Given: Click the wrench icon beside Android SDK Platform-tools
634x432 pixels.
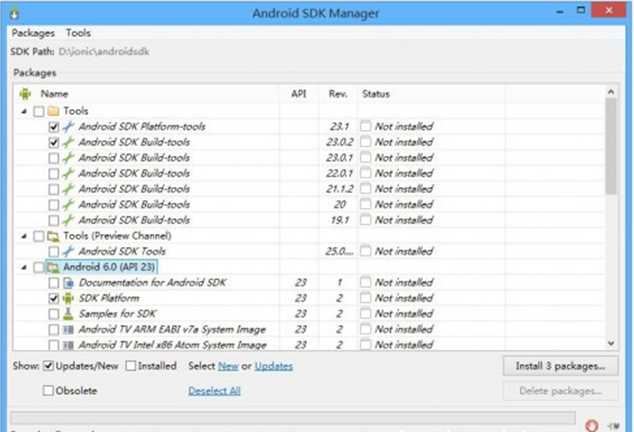Looking at the screenshot, I should pos(69,127).
